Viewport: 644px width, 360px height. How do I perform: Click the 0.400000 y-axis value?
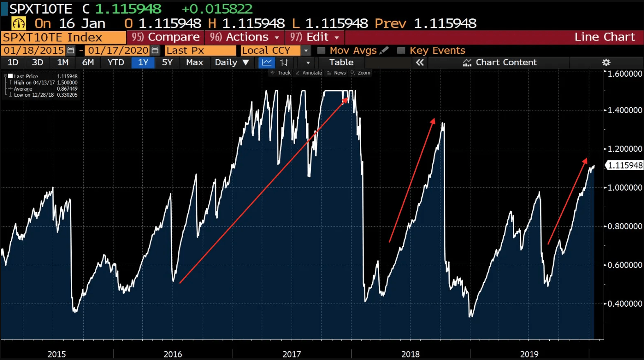point(625,304)
